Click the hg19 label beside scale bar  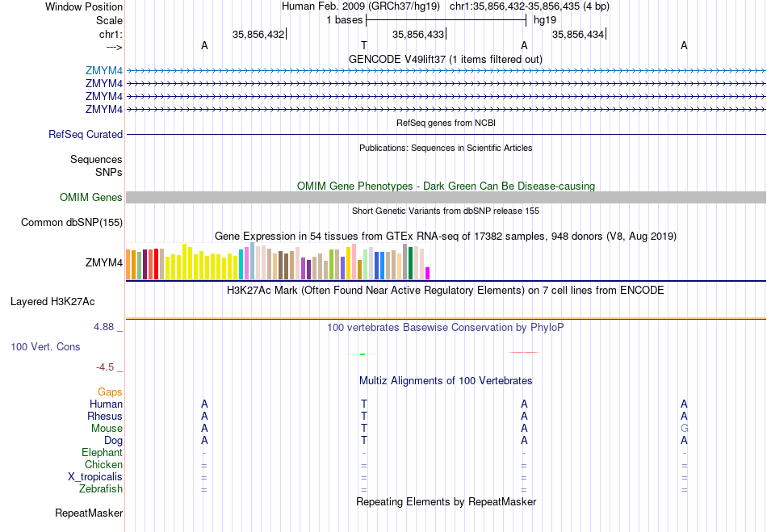[x=545, y=20]
